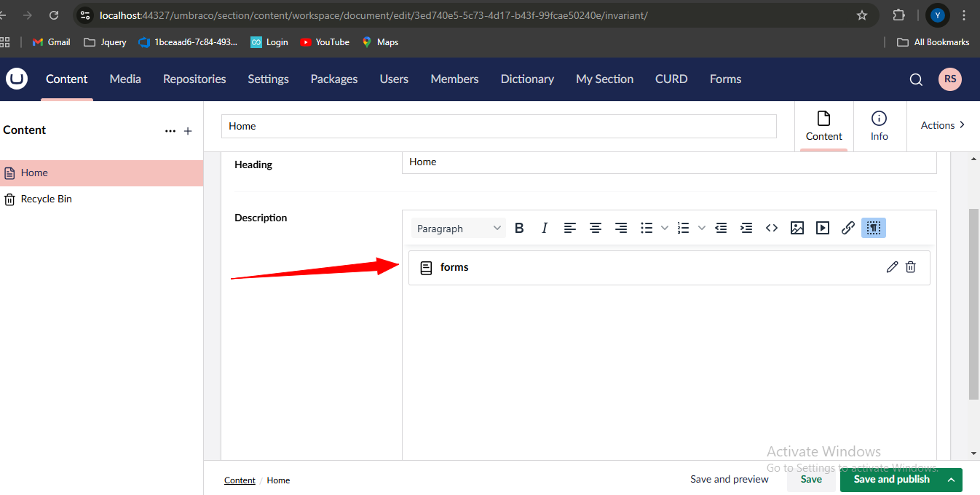Delete the forms block with trash icon

(910, 267)
